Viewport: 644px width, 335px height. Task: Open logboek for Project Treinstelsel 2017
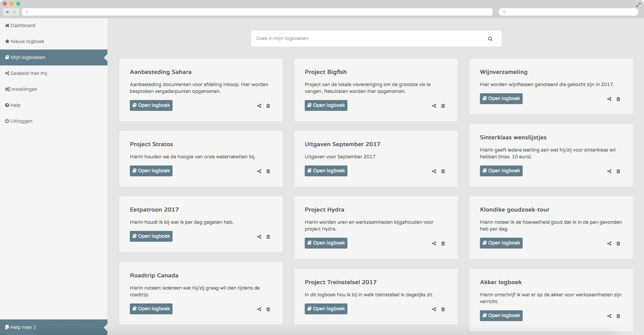[326, 309]
